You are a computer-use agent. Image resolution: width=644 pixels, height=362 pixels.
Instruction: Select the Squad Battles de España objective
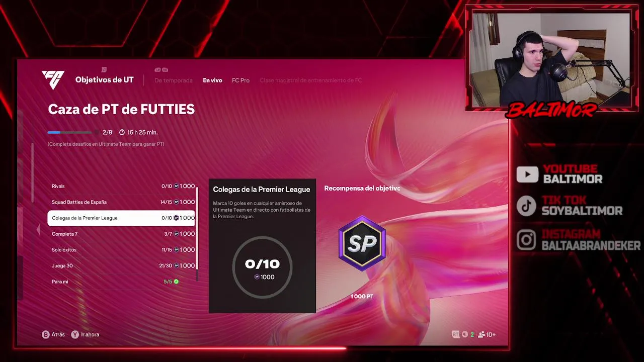pos(121,202)
